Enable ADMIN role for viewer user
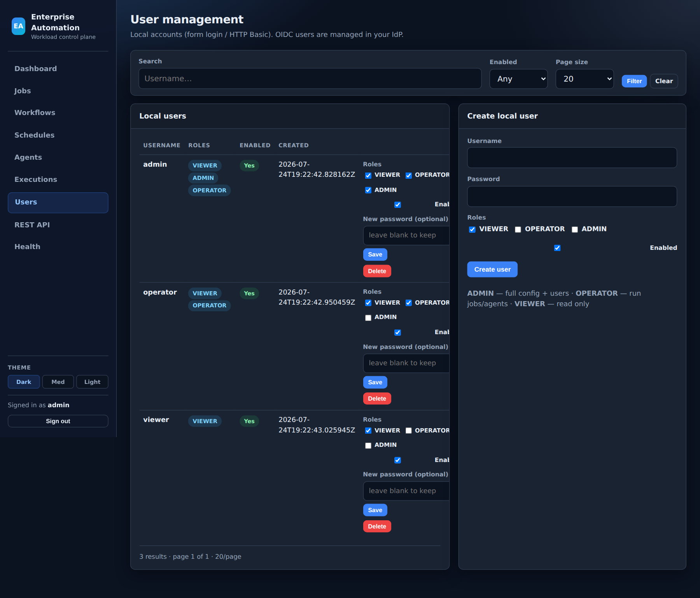 368,446
